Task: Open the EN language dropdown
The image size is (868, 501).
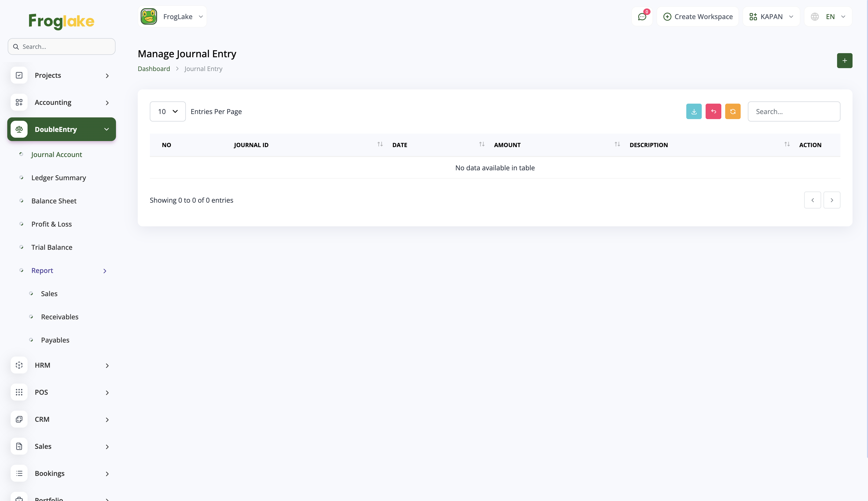Action: coord(828,16)
